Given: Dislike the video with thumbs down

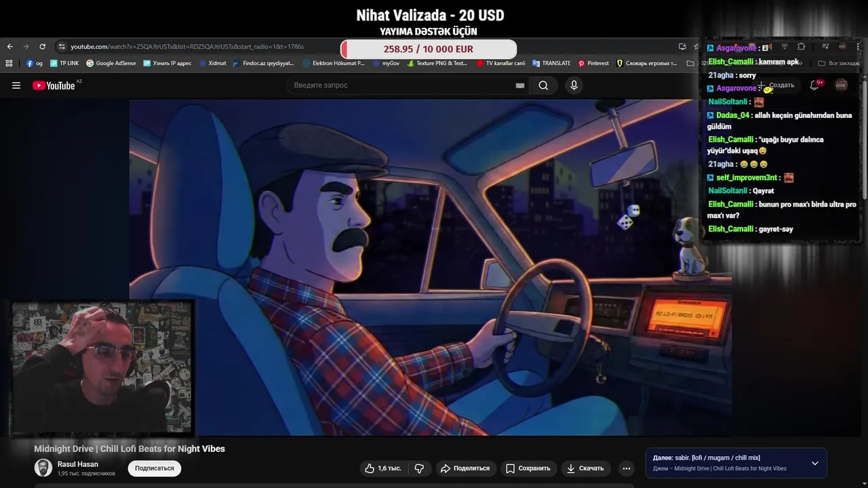Looking at the screenshot, I should point(419,468).
